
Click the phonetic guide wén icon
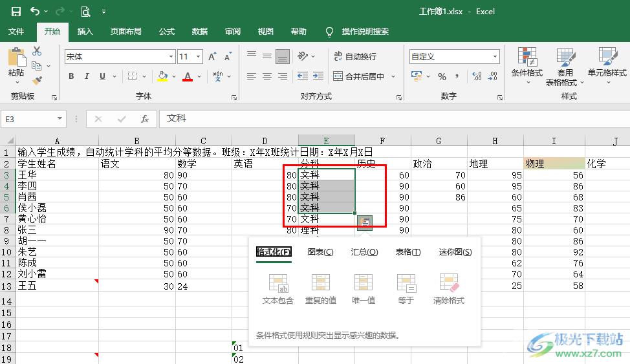pyautogui.click(x=217, y=76)
